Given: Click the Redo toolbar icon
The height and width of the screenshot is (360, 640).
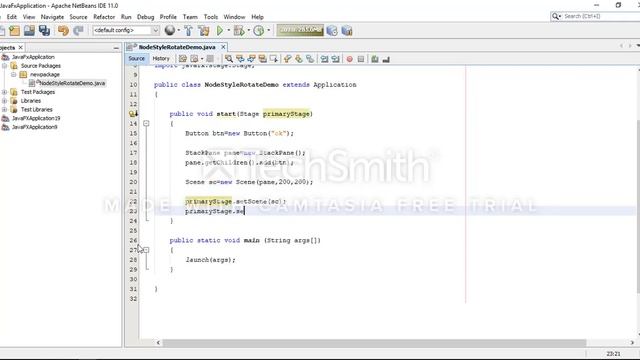Looking at the screenshot, I should (78, 31).
